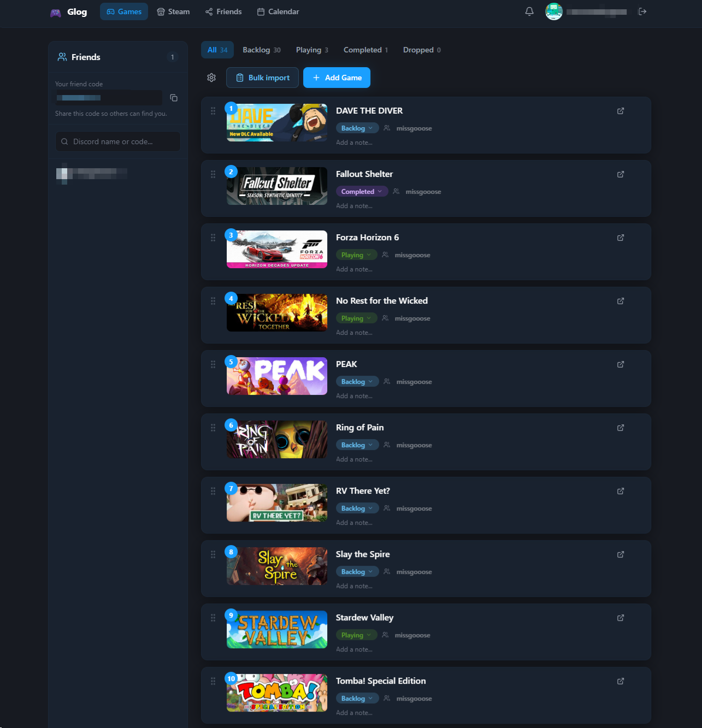Open Fallout Shelter Completed status dropdown
The width and height of the screenshot is (702, 728).
362,192
